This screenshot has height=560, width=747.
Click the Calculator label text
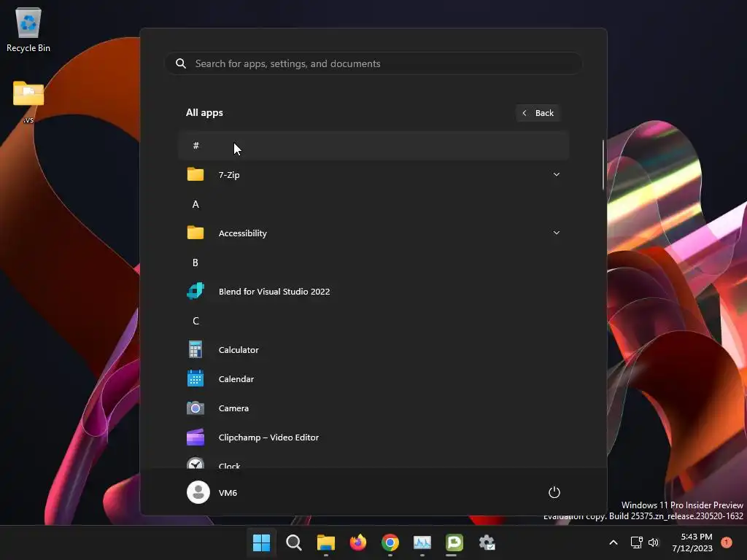[x=239, y=349]
